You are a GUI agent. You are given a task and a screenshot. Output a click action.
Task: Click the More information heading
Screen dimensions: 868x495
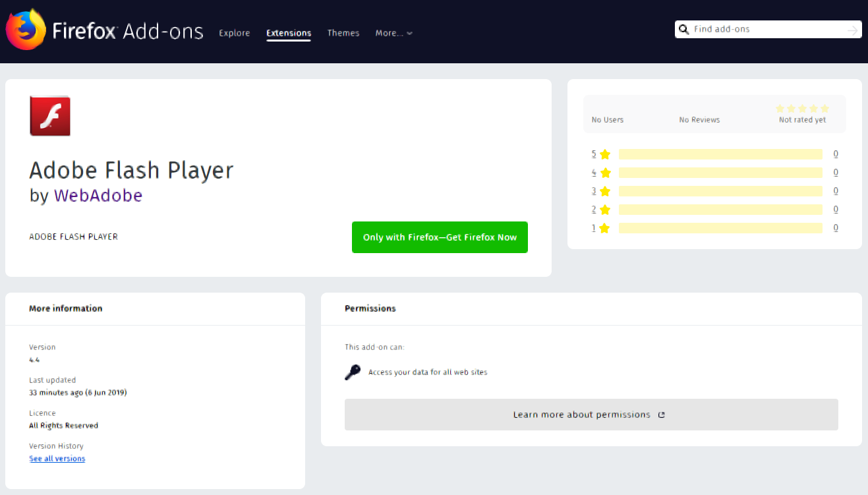[x=66, y=308]
